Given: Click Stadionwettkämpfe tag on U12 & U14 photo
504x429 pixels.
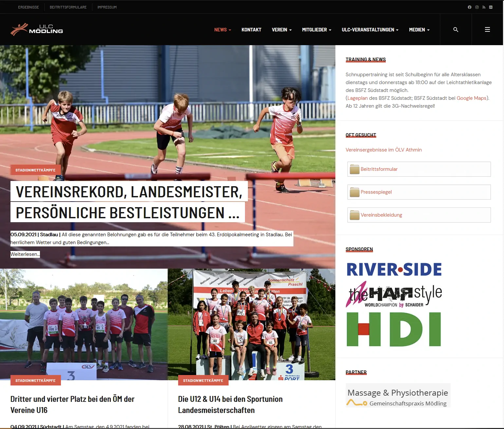Looking at the screenshot, I should pyautogui.click(x=203, y=381).
